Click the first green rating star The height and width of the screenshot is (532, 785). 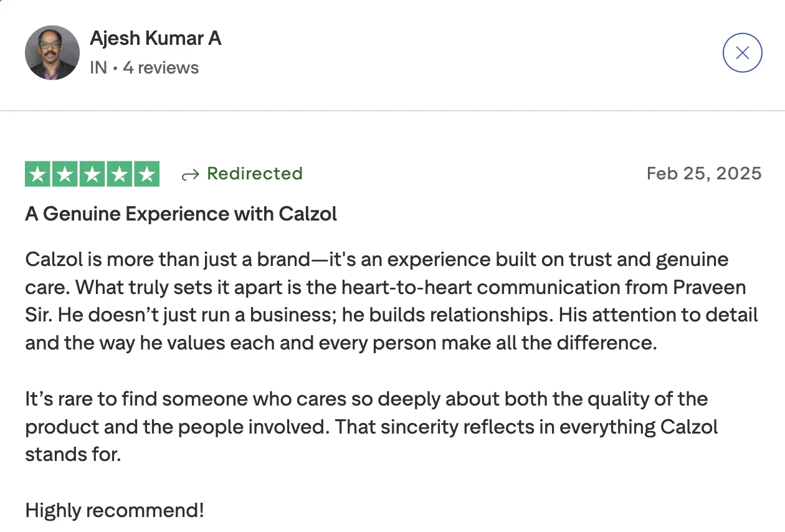(38, 174)
